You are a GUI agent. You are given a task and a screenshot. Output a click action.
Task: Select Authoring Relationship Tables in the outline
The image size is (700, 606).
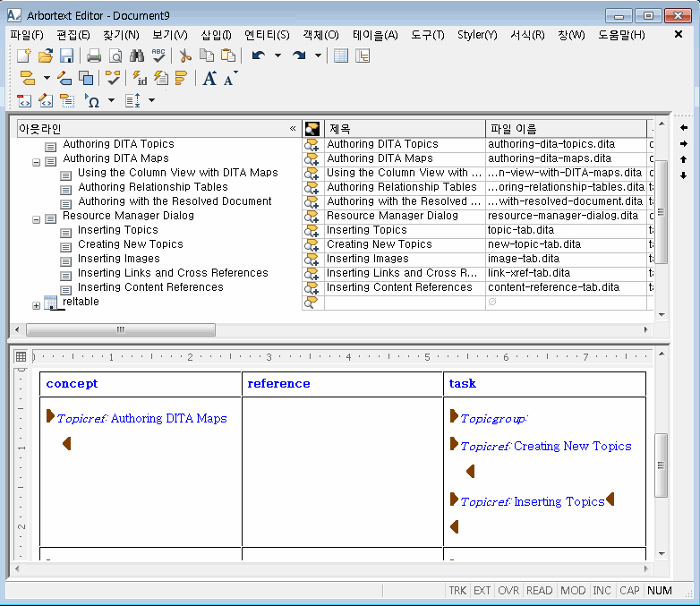153,187
